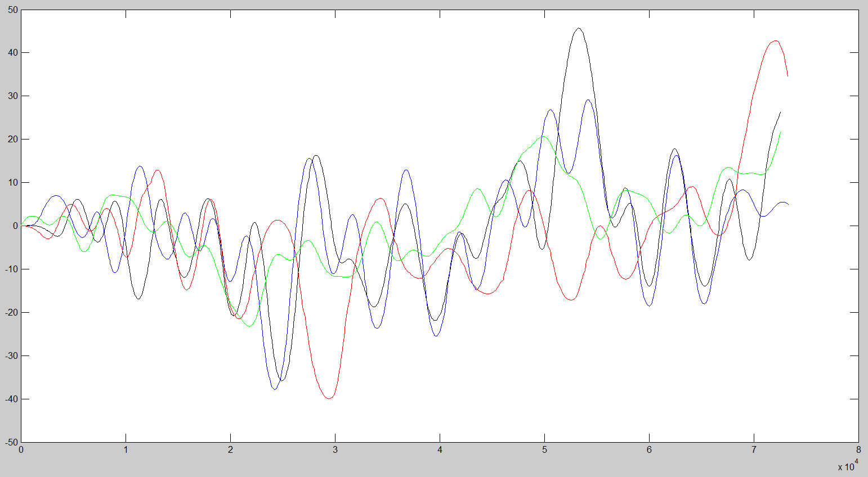Select the x-axis tick label 8
The width and height of the screenshot is (868, 477).
[x=858, y=450]
